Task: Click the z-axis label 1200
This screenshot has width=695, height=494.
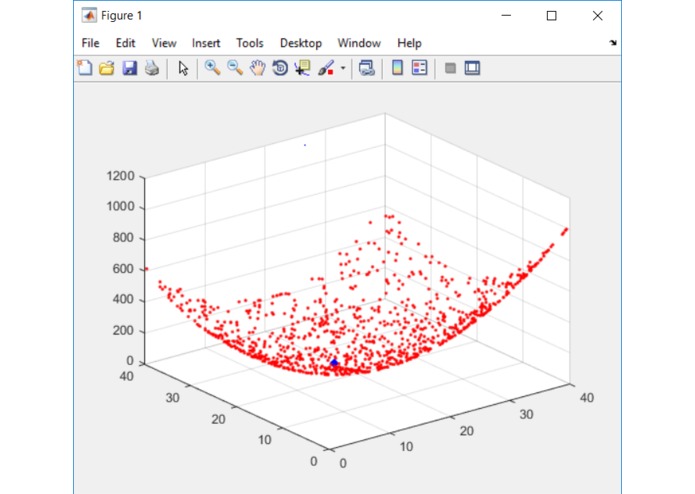Action: [x=121, y=176]
